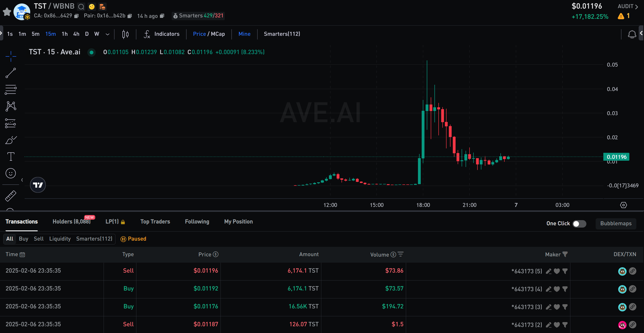Select the 1s timeframe
The image size is (644, 333).
coord(10,34)
